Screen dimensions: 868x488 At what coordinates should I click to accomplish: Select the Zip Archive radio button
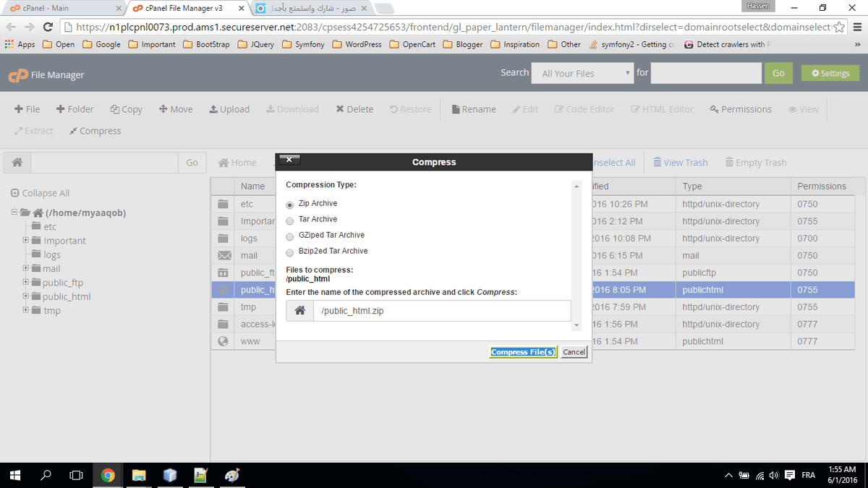[291, 204]
